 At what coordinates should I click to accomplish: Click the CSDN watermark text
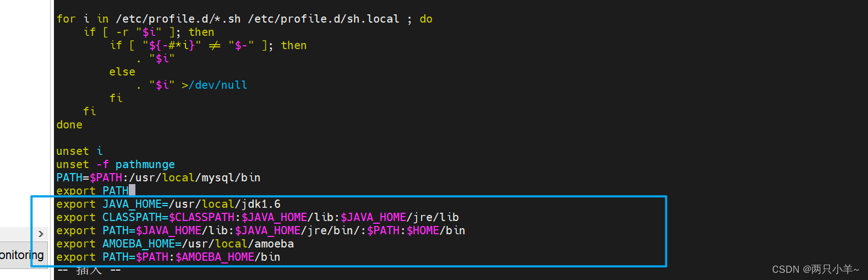[815, 269]
